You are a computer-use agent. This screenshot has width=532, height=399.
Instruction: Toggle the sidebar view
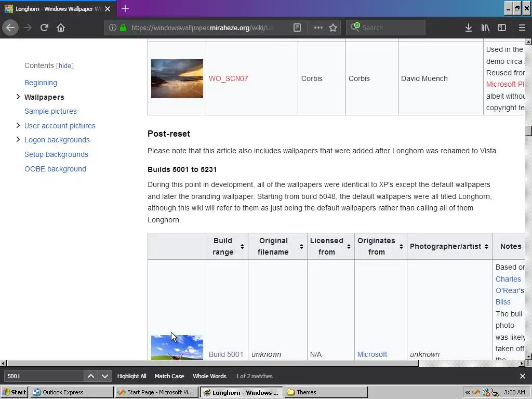coord(502,28)
